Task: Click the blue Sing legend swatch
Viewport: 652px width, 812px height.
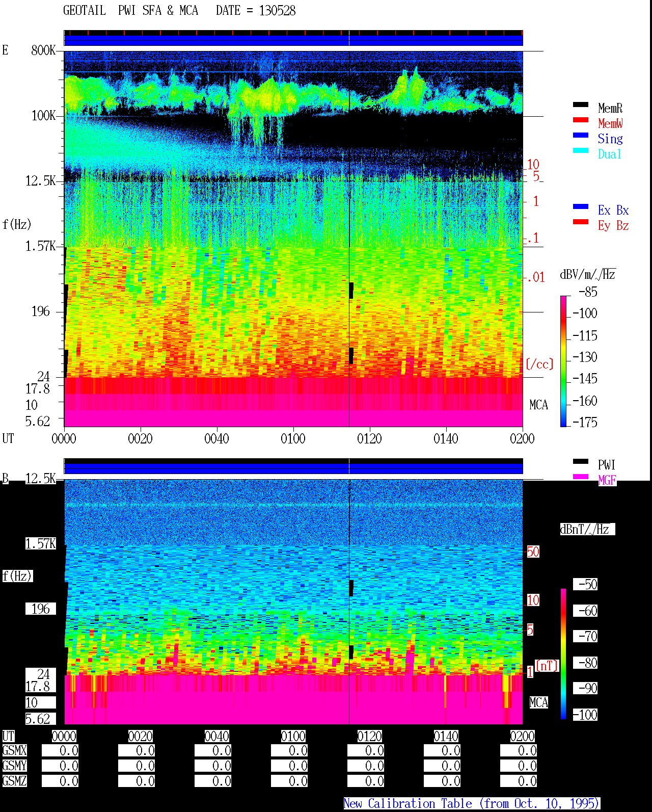Action: [581, 135]
